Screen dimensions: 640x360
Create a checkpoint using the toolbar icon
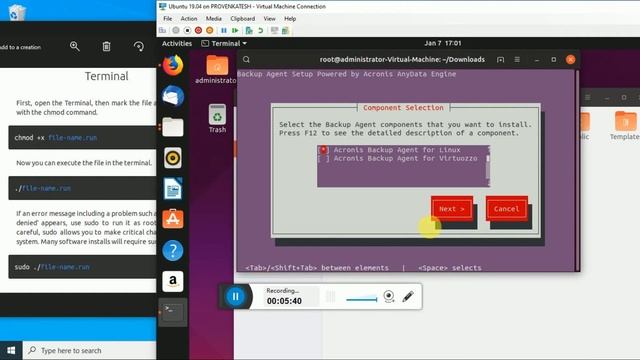(x=249, y=31)
